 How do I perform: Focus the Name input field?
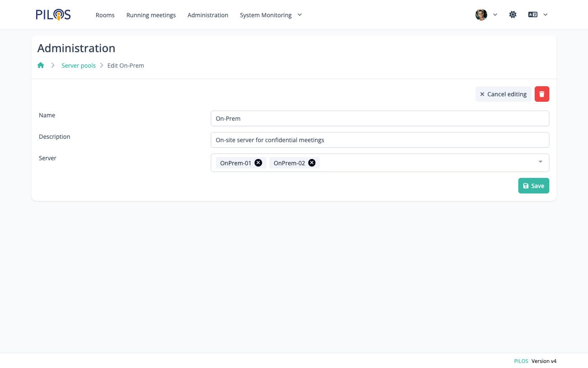point(380,119)
